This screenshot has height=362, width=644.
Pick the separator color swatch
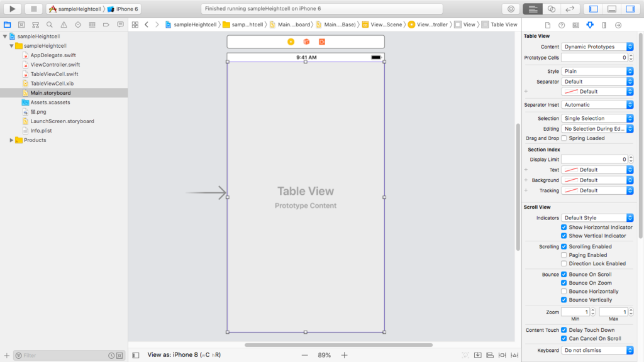pos(571,92)
